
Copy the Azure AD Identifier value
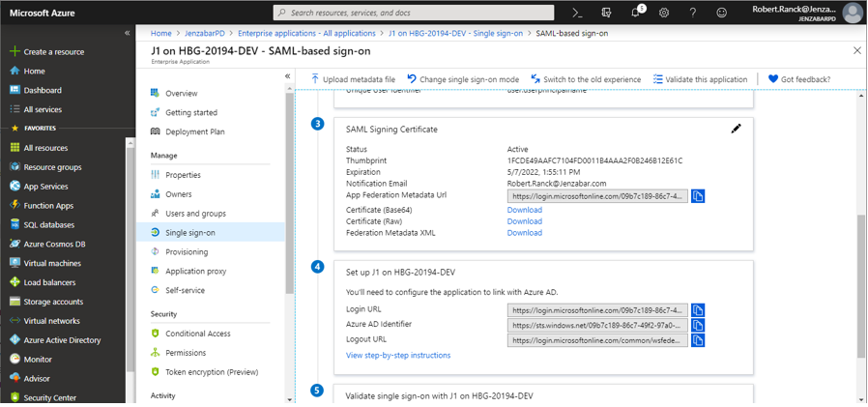click(698, 326)
